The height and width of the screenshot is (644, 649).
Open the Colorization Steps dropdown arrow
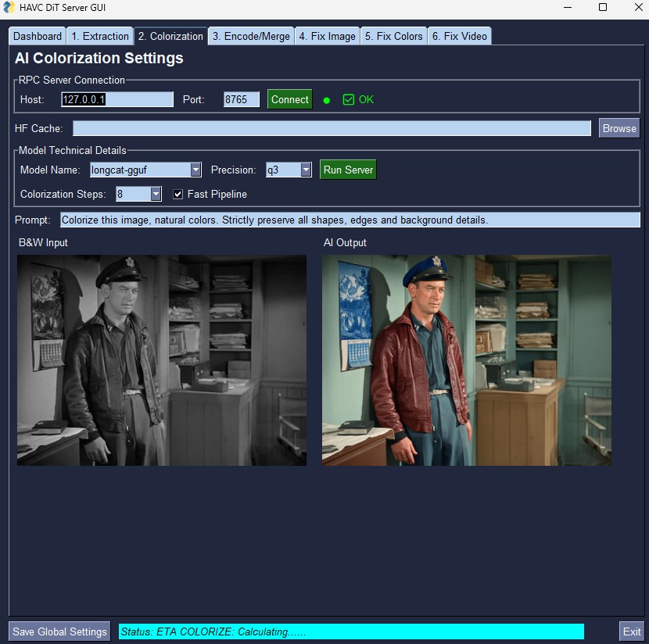[156, 194]
